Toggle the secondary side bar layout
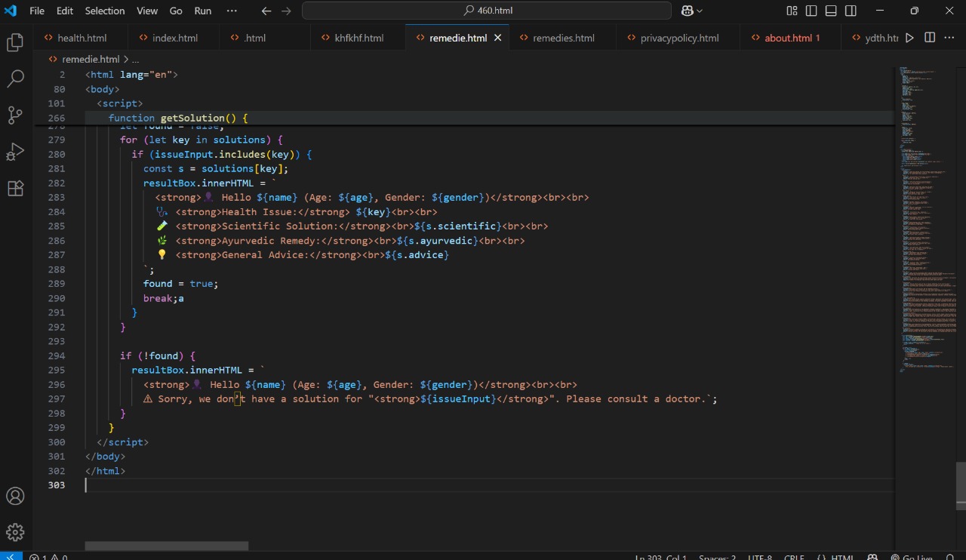The image size is (966, 560). pos(851,11)
